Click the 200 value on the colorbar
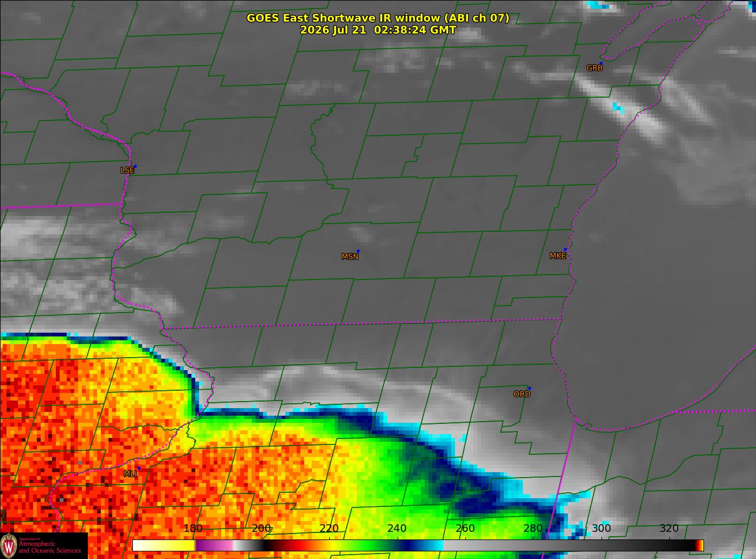Viewport: 756px width, 559px height. tap(261, 529)
